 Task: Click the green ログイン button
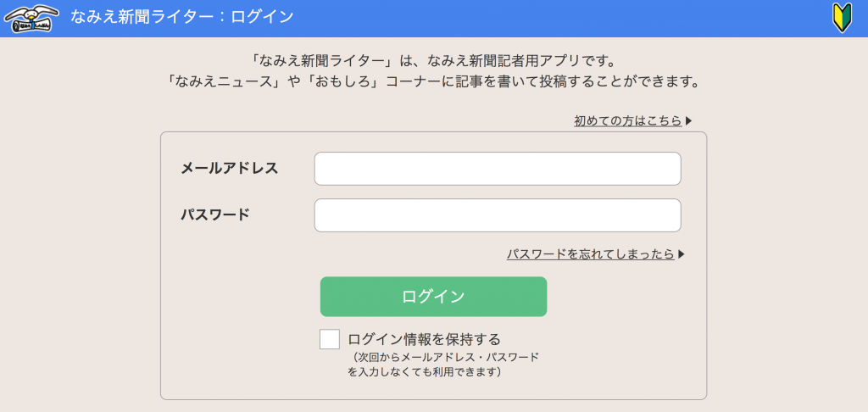tap(433, 297)
